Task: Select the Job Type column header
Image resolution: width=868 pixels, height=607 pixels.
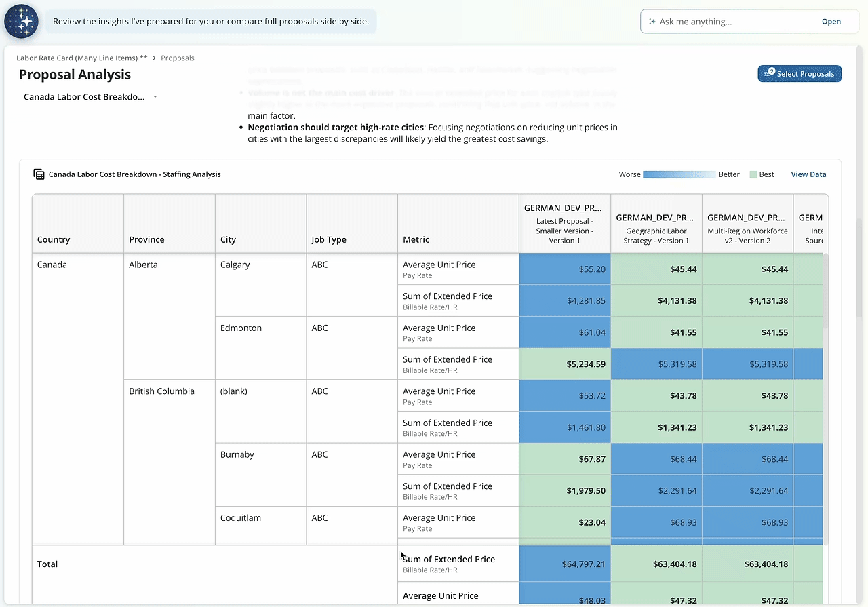Action: coord(329,239)
